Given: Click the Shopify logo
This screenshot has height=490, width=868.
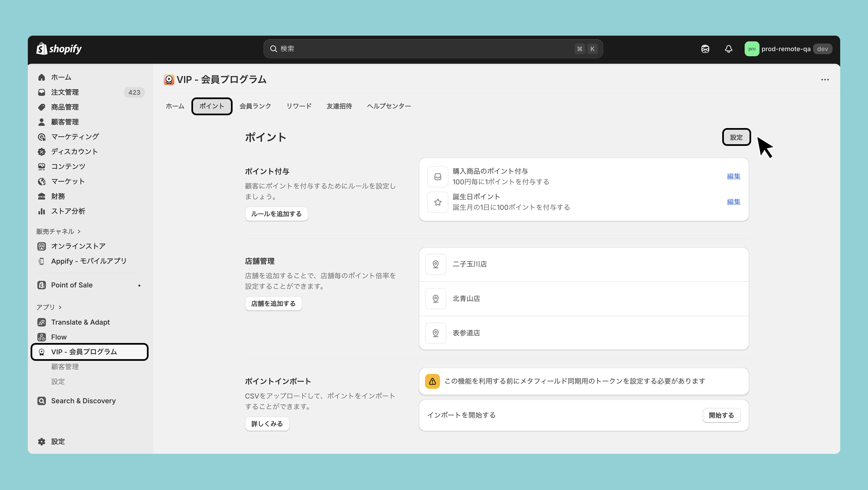Looking at the screenshot, I should pyautogui.click(x=59, y=49).
